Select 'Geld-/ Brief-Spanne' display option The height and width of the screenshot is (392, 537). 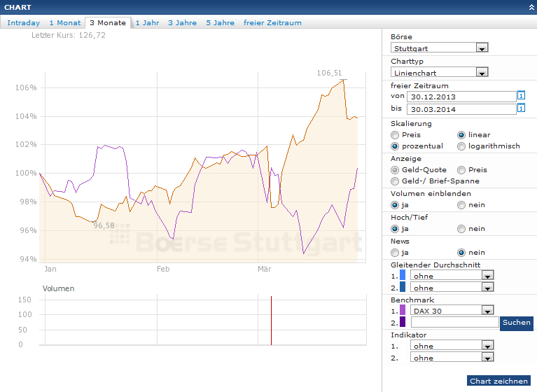click(396, 181)
